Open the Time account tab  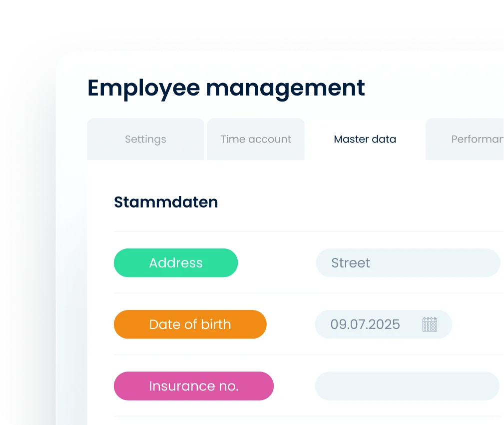coord(256,139)
